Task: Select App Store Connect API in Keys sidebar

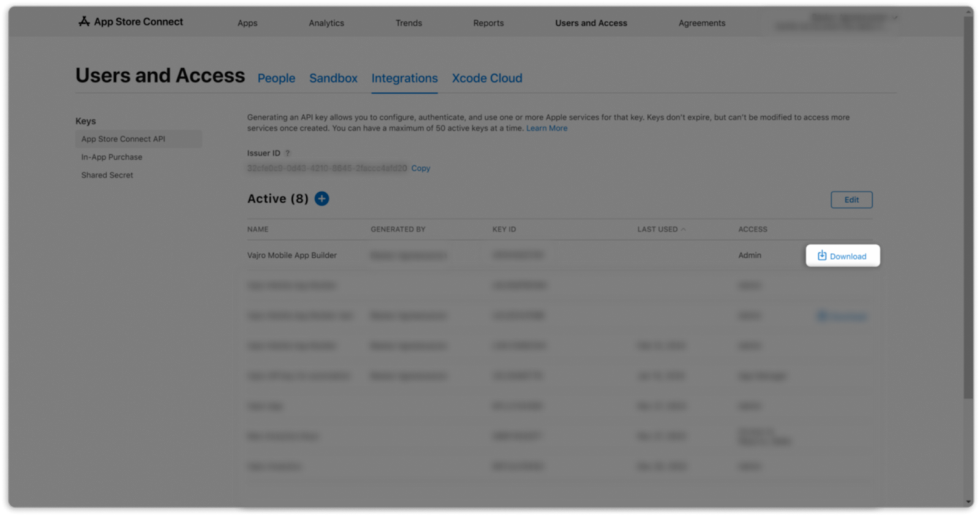Action: [x=138, y=139]
